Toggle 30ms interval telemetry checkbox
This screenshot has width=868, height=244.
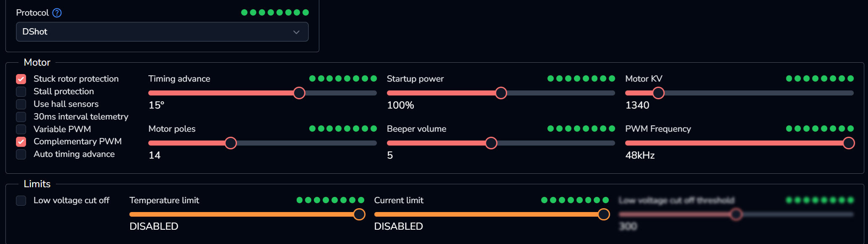click(21, 117)
